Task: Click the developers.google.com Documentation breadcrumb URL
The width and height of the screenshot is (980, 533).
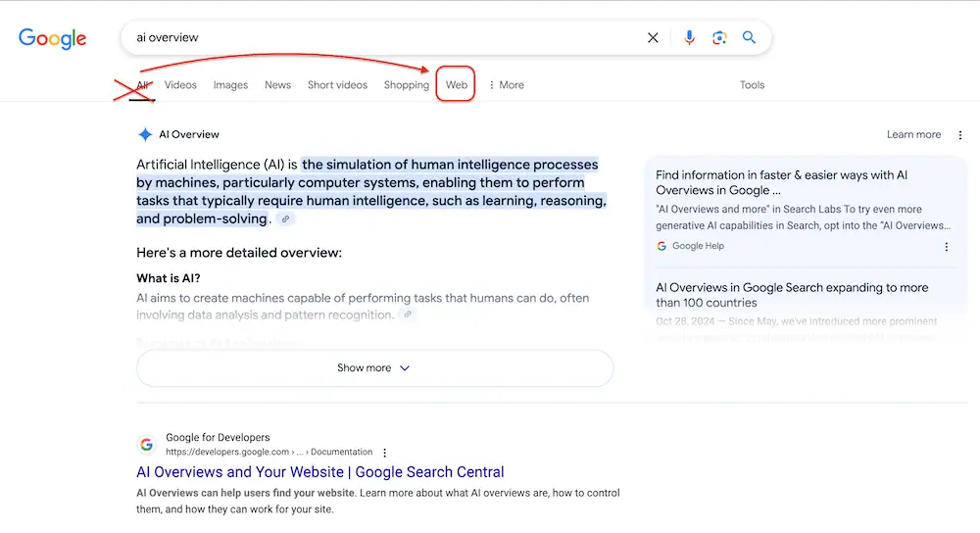Action: tap(269, 452)
